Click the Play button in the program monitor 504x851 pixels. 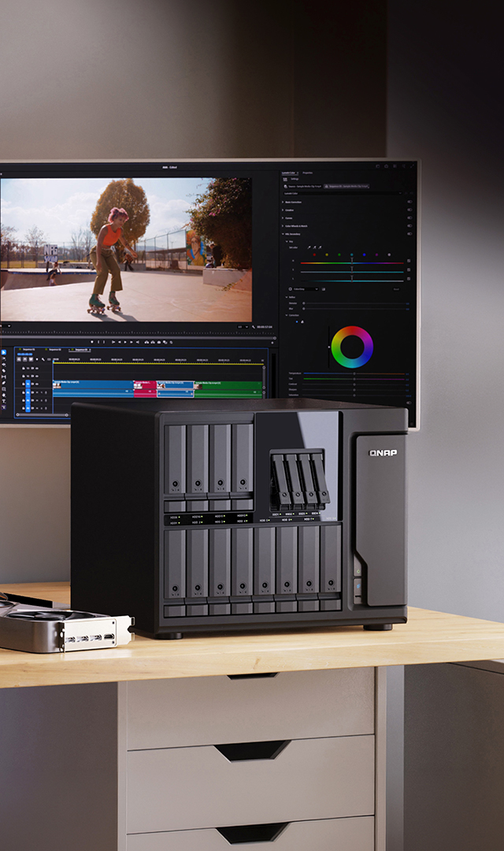point(125,342)
